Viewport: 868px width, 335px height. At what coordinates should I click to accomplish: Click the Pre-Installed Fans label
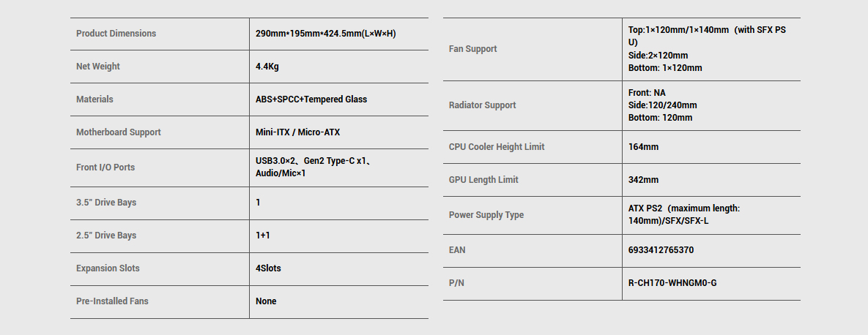coord(112,301)
